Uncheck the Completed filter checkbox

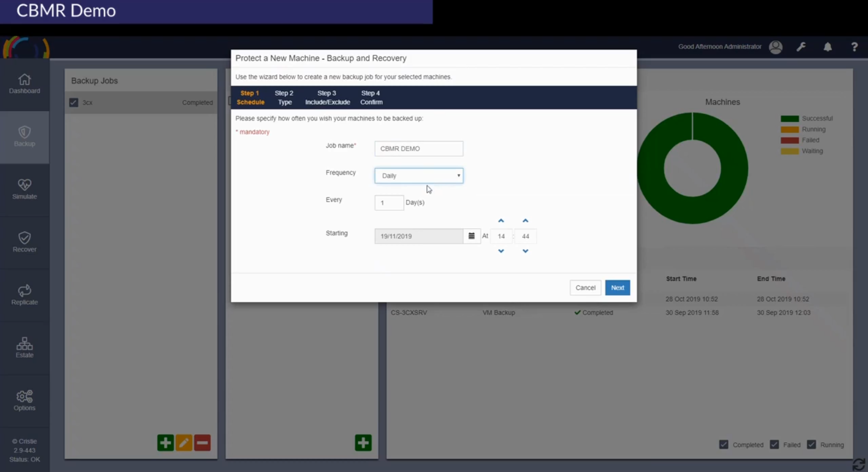click(x=724, y=444)
